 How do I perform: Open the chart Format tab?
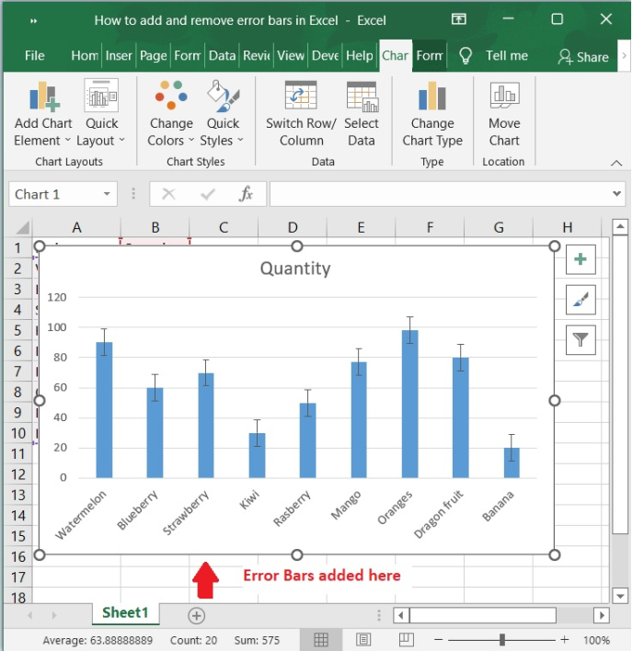coord(430,56)
